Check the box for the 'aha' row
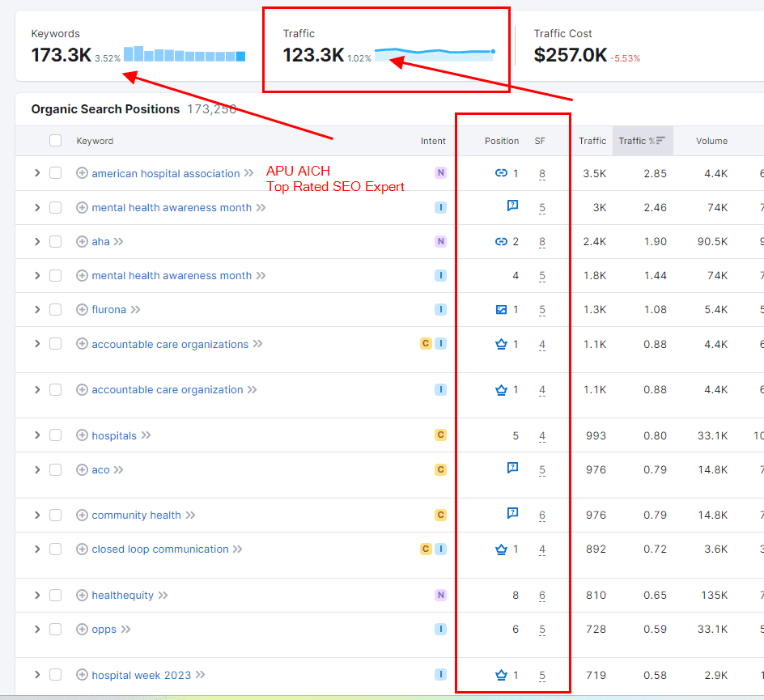This screenshot has width=764, height=700. click(55, 241)
